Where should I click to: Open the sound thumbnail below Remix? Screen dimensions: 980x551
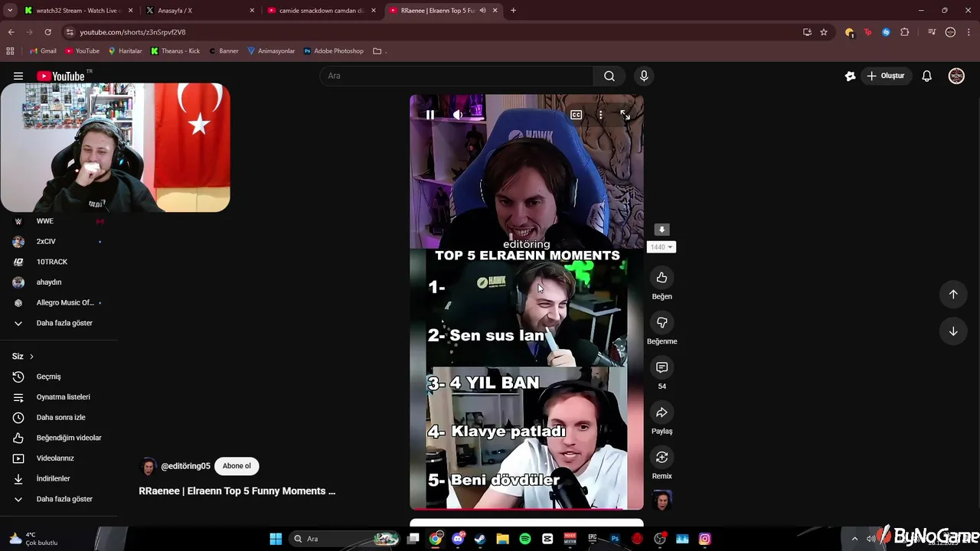tap(662, 500)
